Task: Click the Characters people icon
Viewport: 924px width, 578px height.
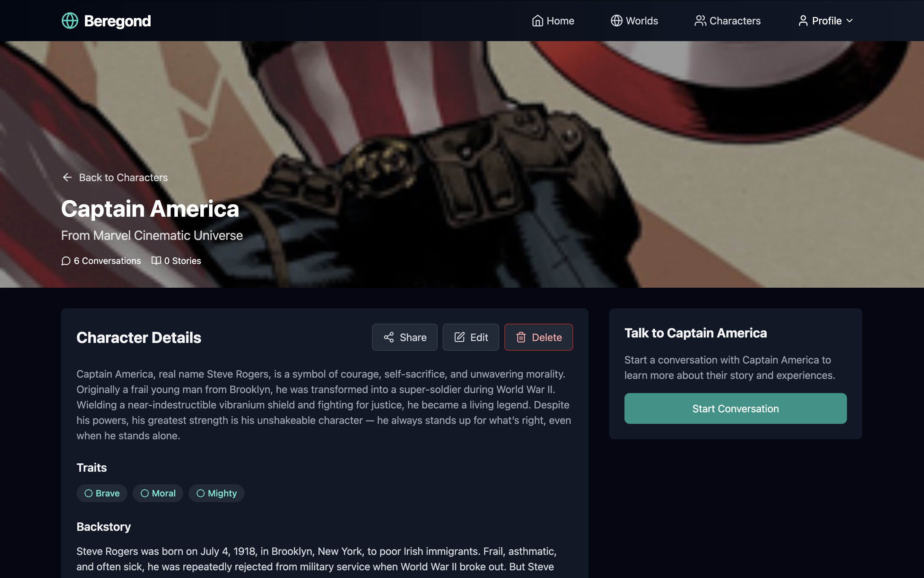Action: (700, 21)
